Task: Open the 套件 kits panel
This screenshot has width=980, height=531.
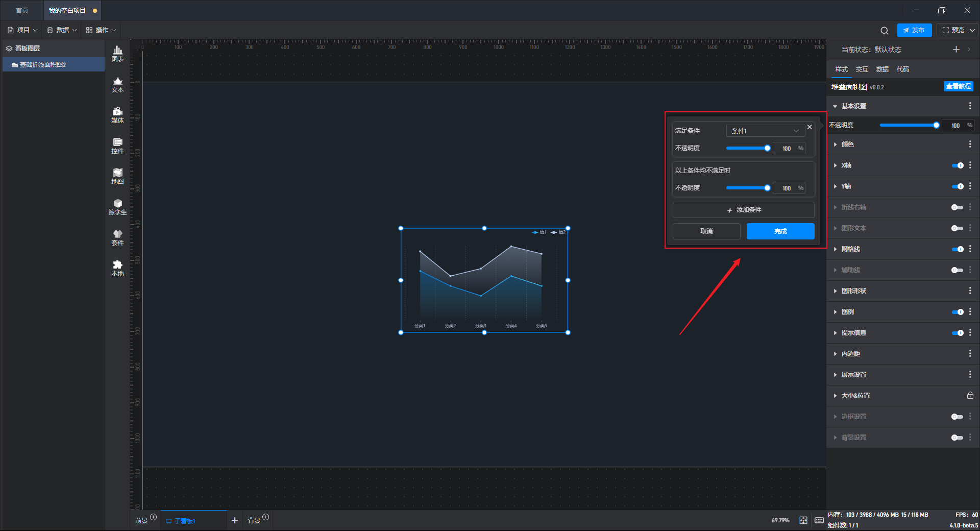Action: click(x=117, y=237)
